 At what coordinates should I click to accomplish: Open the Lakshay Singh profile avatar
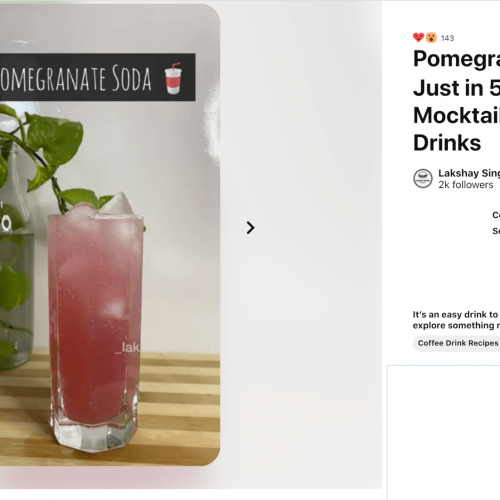[423, 178]
